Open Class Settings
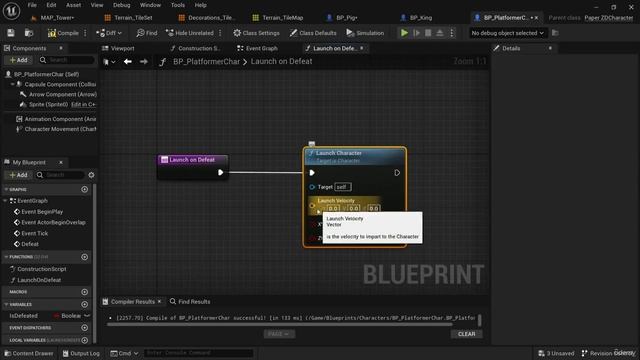This screenshot has width=640, height=360. pos(256,33)
